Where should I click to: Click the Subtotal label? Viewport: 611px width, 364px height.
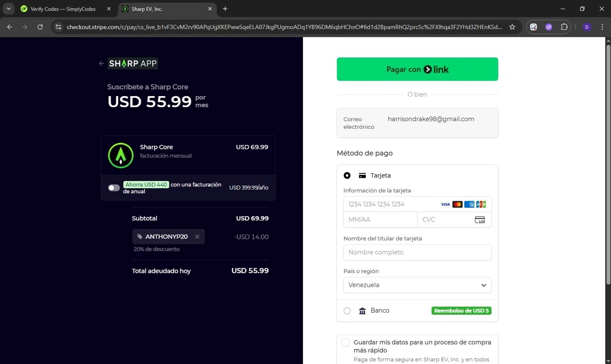pyautogui.click(x=144, y=218)
